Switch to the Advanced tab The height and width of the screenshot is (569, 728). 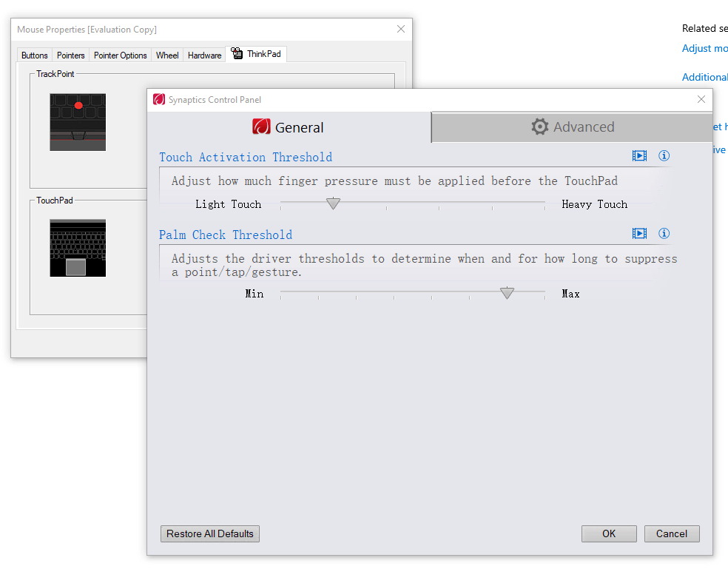click(573, 127)
